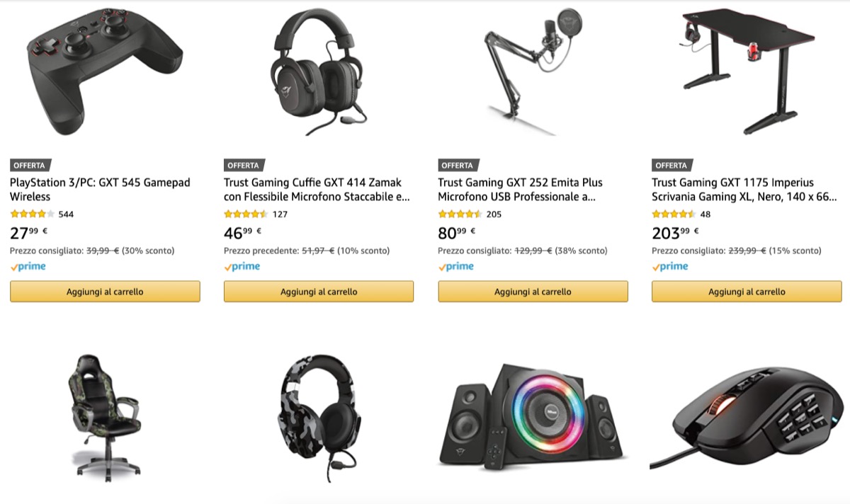
Task: Add GXT 545 Gamepad to cart
Action: pyautogui.click(x=105, y=292)
